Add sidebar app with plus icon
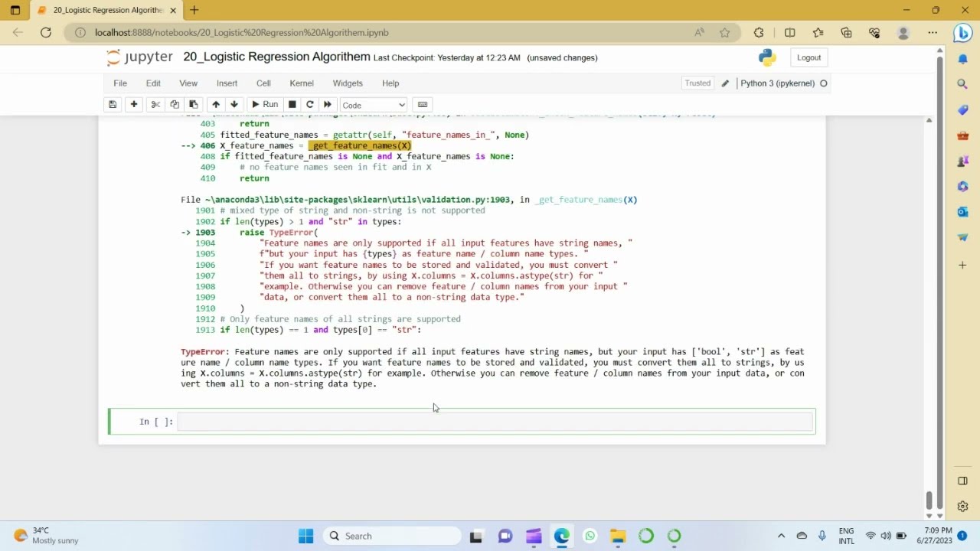 (x=963, y=265)
